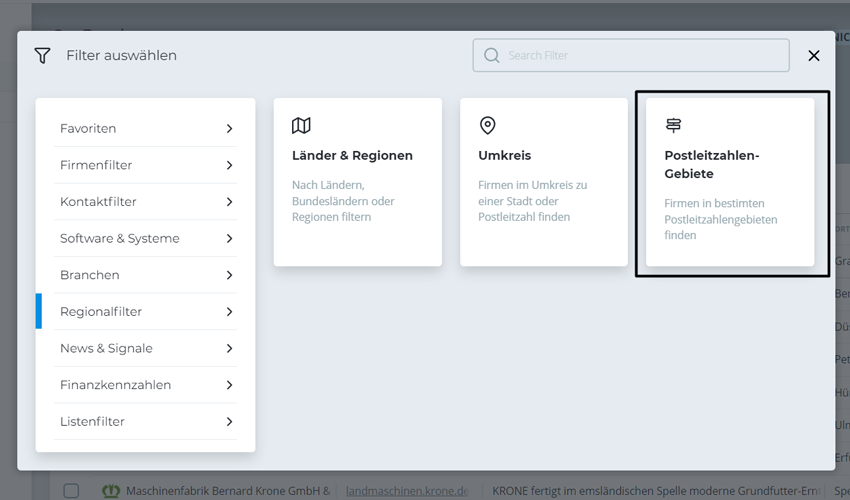Click the signpost icon for Postleitzahlen-Gebiete
The image size is (850, 500).
(x=674, y=125)
